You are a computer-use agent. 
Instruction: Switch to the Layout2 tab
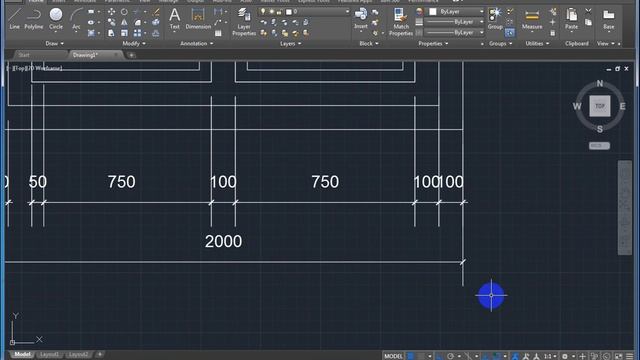pyautogui.click(x=78, y=354)
